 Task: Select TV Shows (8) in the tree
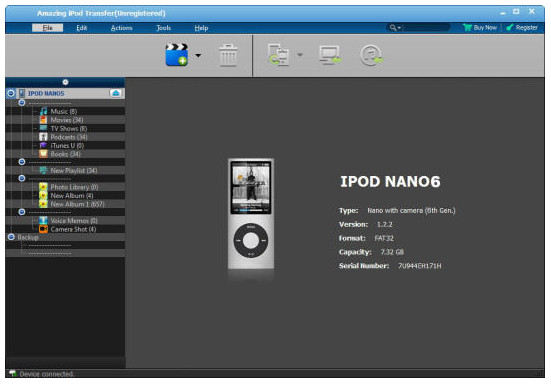[x=69, y=129]
